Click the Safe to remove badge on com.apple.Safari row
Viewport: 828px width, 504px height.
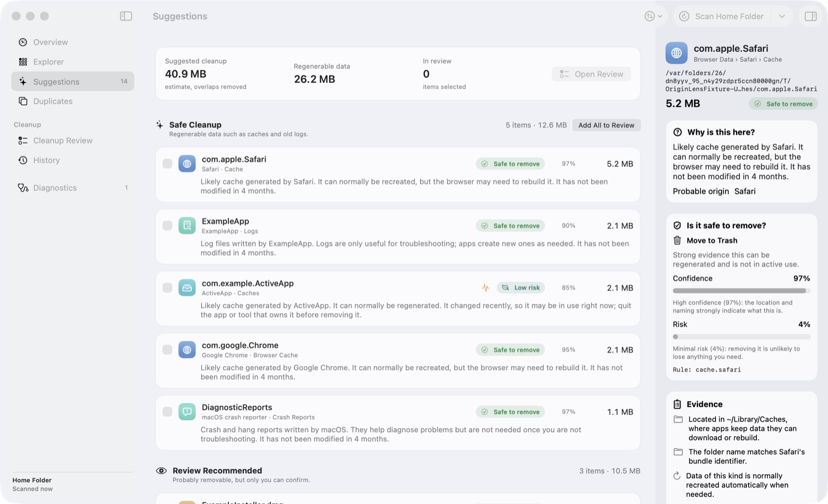point(510,164)
